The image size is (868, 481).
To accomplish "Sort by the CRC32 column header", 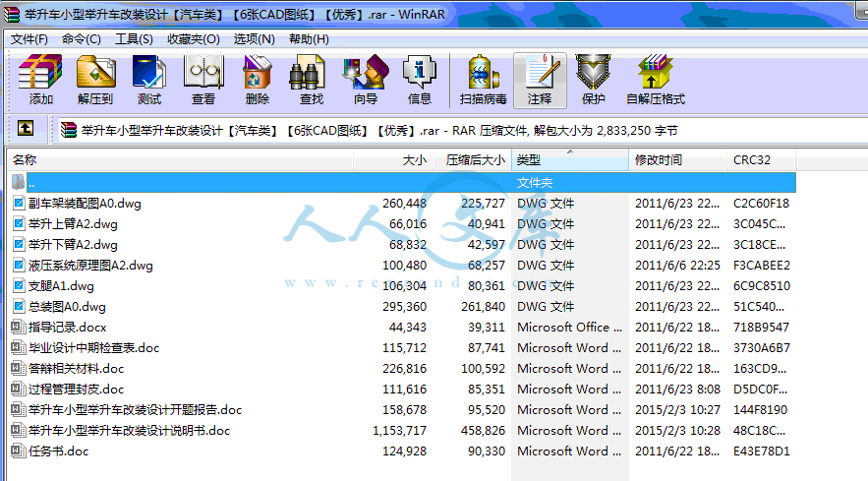I will [761, 160].
